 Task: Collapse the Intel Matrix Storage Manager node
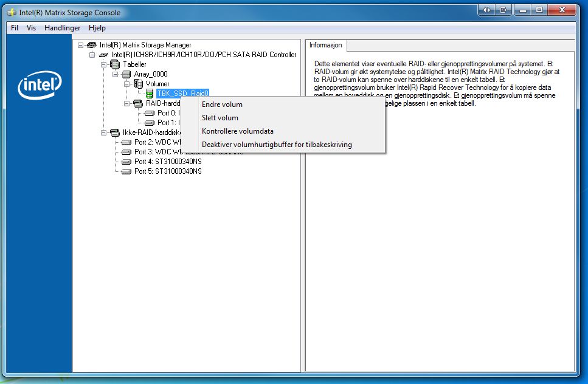(80, 46)
